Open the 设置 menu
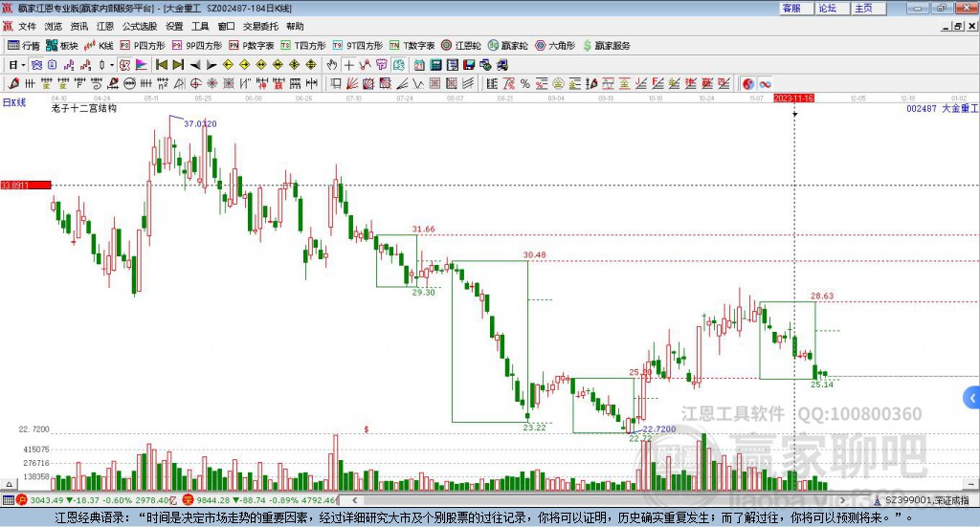Screen dimensions: 980x527 [174, 26]
